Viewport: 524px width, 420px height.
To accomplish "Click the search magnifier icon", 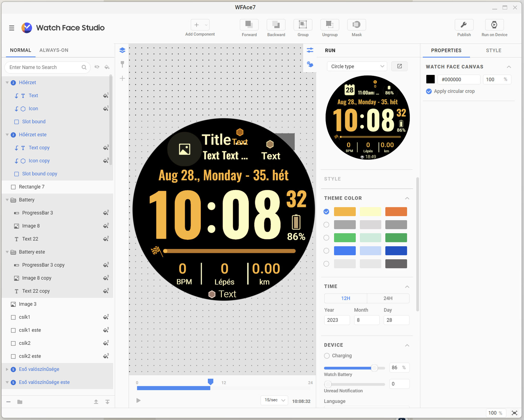I will pos(84,67).
